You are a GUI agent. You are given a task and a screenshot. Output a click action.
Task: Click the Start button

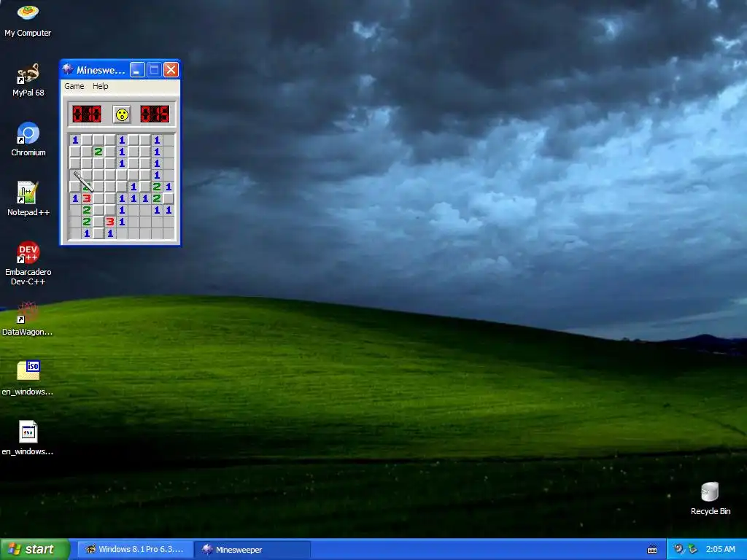35,549
